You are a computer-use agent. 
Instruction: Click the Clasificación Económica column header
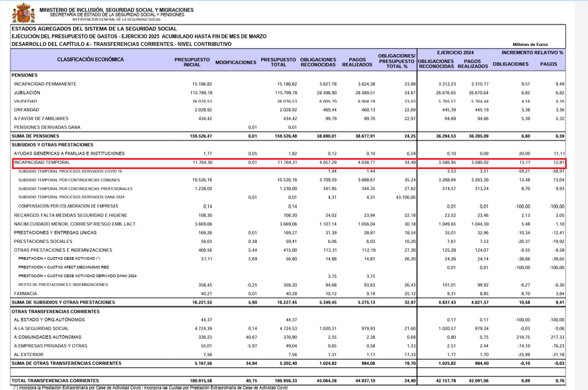[x=91, y=60]
